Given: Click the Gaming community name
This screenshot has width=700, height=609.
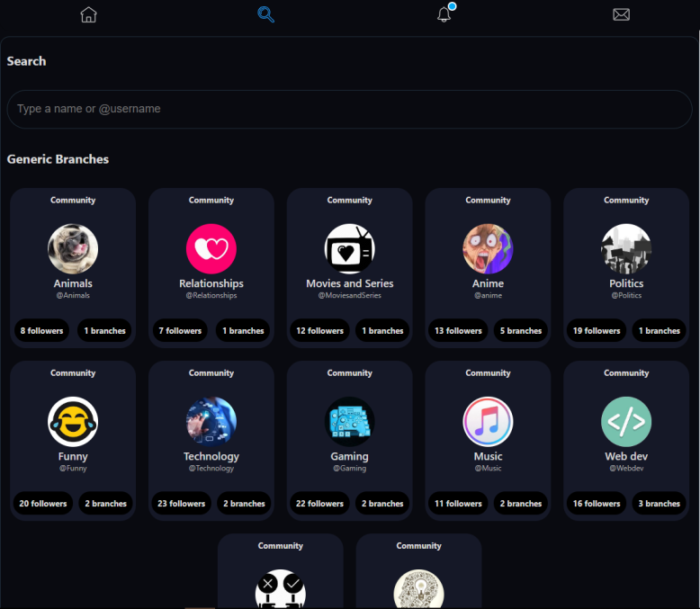Looking at the screenshot, I should point(350,456).
